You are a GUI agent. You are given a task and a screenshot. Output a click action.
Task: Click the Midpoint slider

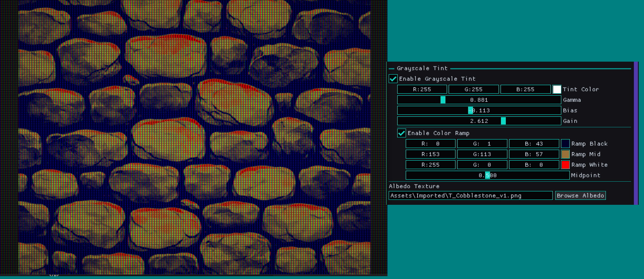coord(488,175)
